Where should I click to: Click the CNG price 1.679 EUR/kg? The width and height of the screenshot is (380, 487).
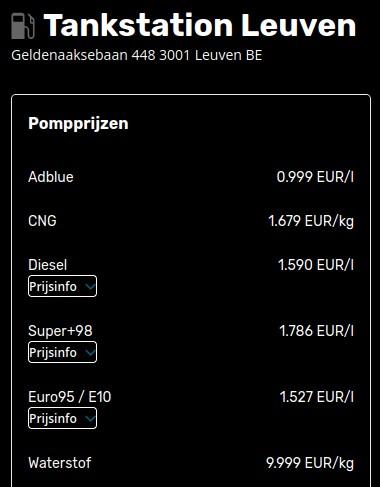coord(311,221)
